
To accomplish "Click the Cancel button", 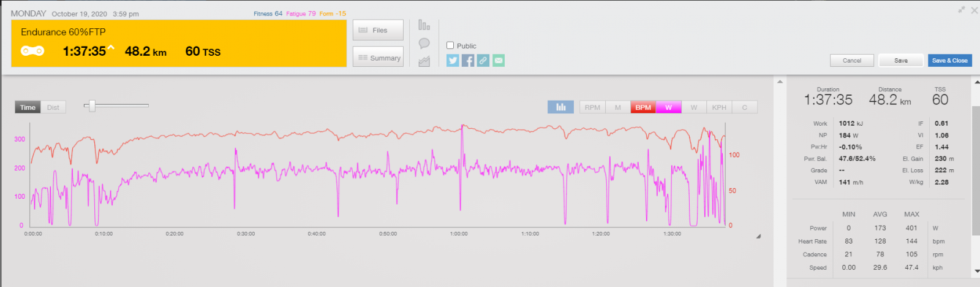I will [851, 61].
